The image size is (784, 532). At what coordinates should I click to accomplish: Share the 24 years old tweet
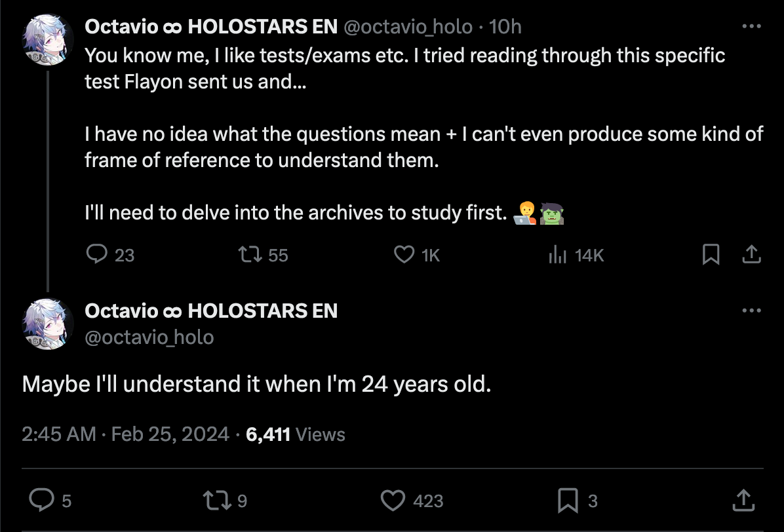[744, 501]
